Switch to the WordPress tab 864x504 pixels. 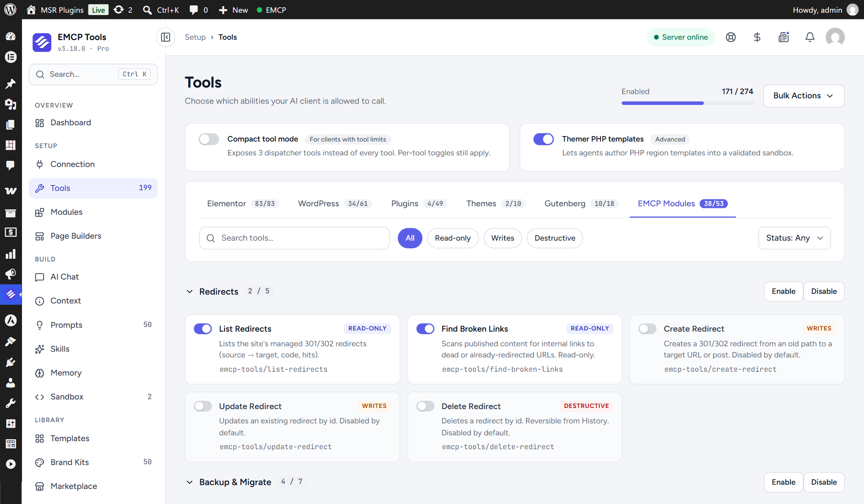tap(335, 204)
